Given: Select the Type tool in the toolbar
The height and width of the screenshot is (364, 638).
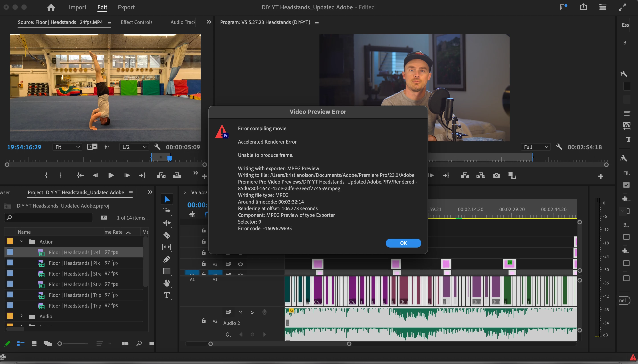Looking at the screenshot, I should 167,295.
